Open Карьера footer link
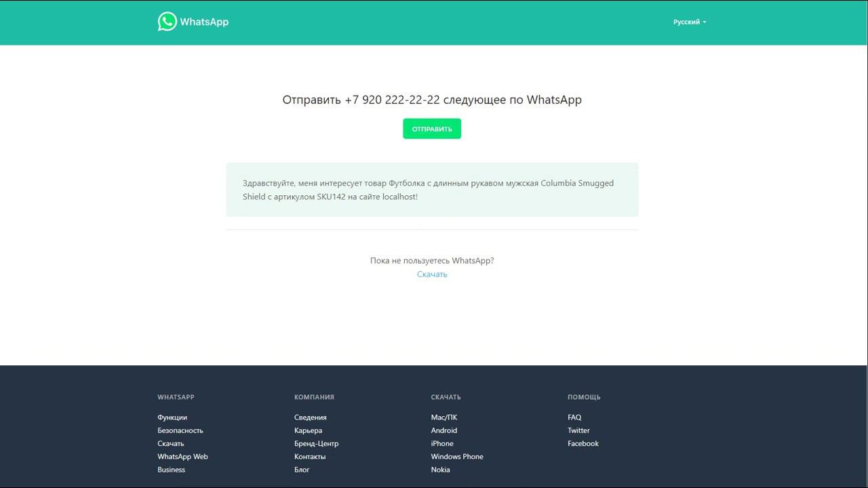This screenshot has width=868, height=488. click(309, 430)
